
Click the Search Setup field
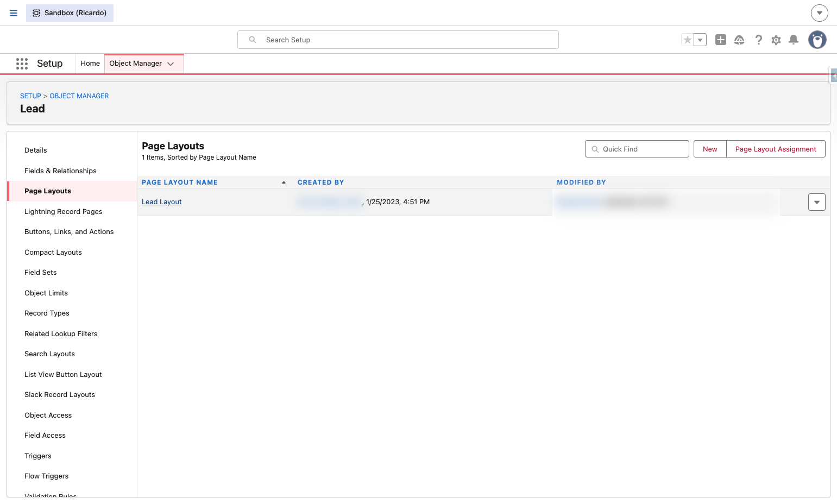[x=398, y=40]
